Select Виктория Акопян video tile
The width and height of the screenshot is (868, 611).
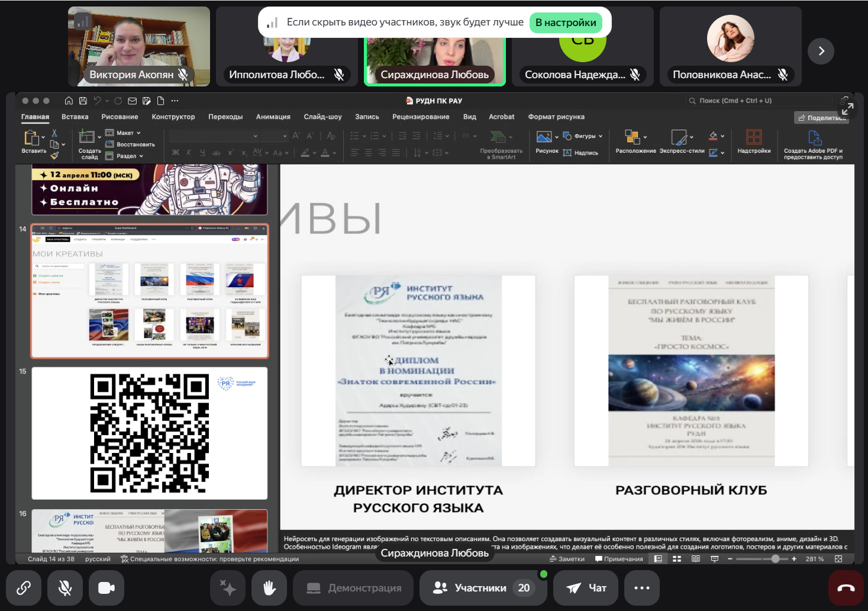point(139,46)
